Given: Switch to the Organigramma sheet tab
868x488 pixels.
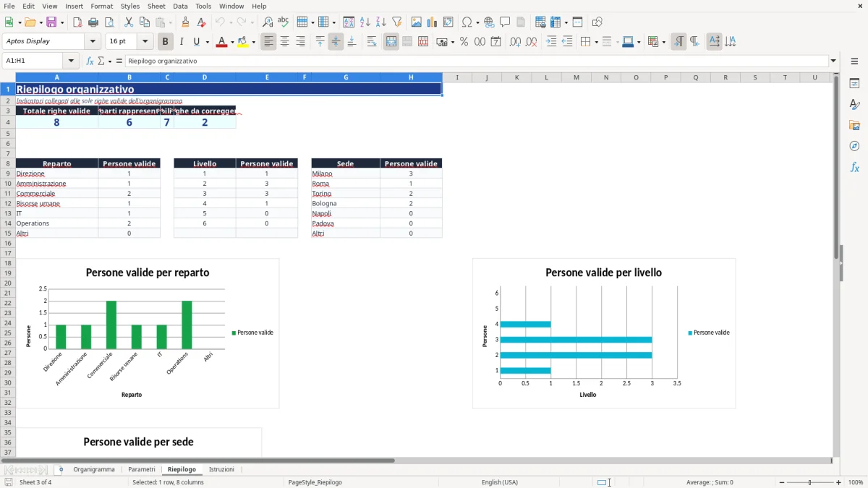Looking at the screenshot, I should pyautogui.click(x=94, y=470).
